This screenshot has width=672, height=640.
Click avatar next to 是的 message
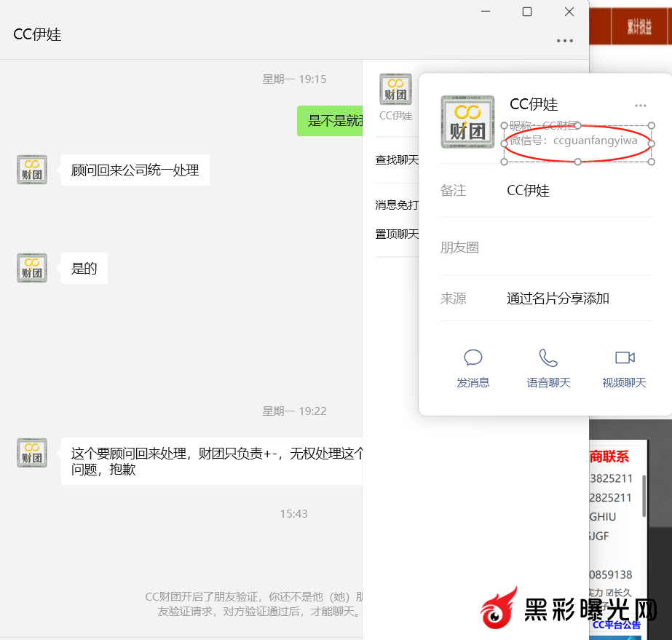click(32, 268)
